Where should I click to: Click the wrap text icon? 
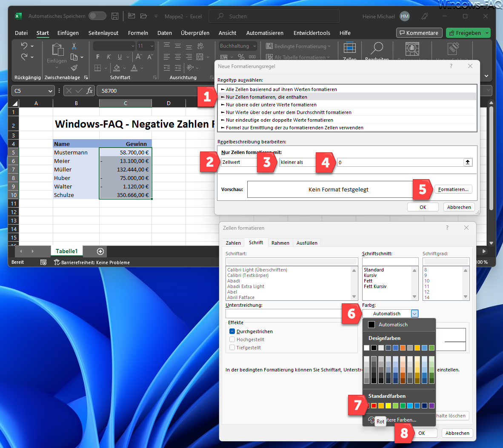click(200, 46)
